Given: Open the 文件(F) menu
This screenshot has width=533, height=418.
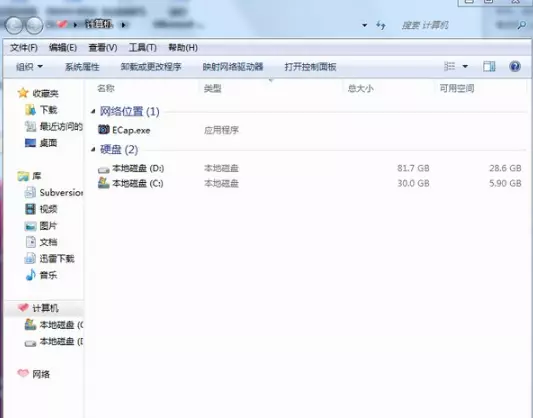Looking at the screenshot, I should click(24, 48).
